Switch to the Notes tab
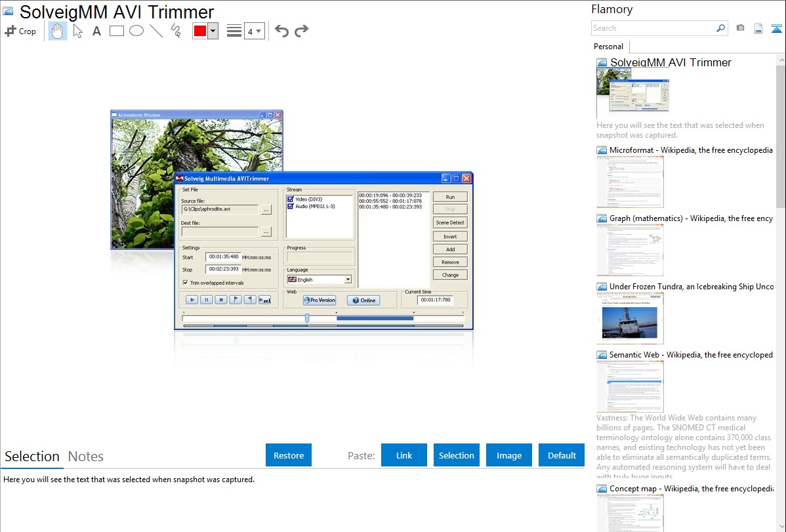 coord(86,457)
